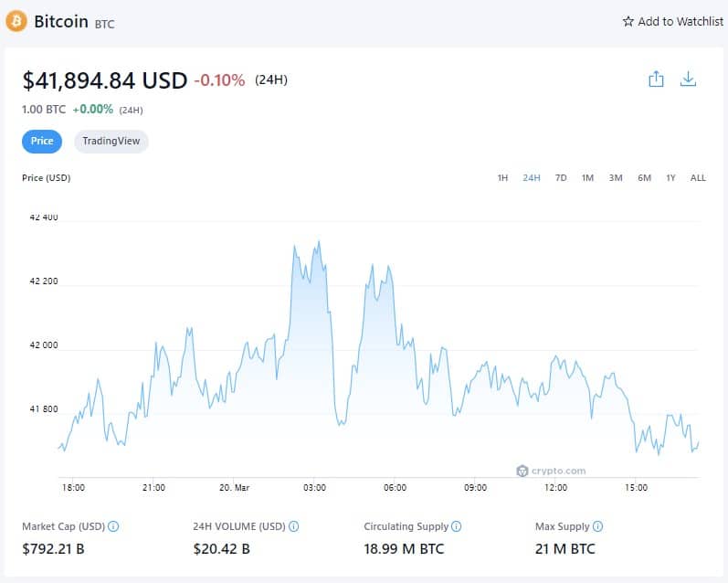Show Circulating Supply info icon
Viewport: 728px width, 583px height.
pos(457,526)
